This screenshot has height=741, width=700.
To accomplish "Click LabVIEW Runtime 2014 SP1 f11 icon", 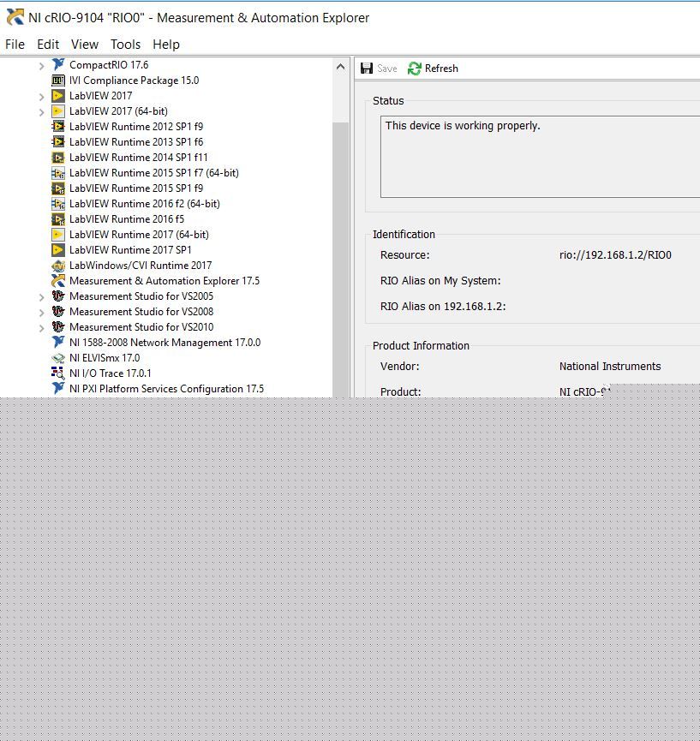I will point(57,158).
